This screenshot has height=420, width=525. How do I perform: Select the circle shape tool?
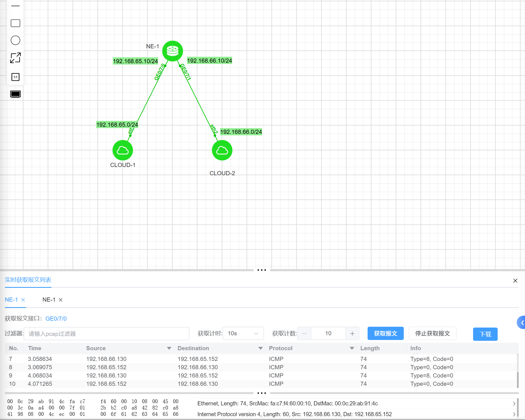(x=15, y=40)
